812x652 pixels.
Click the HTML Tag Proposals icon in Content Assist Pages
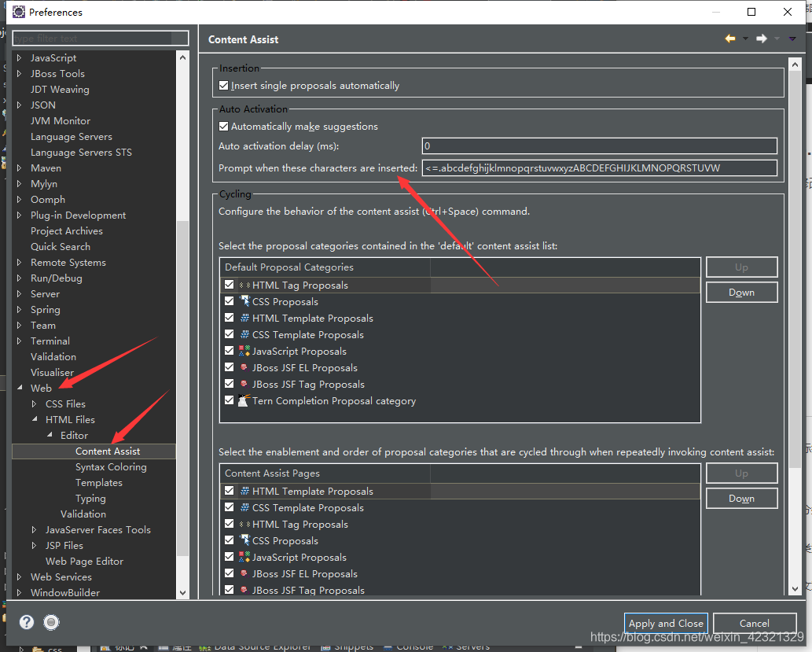(x=244, y=524)
